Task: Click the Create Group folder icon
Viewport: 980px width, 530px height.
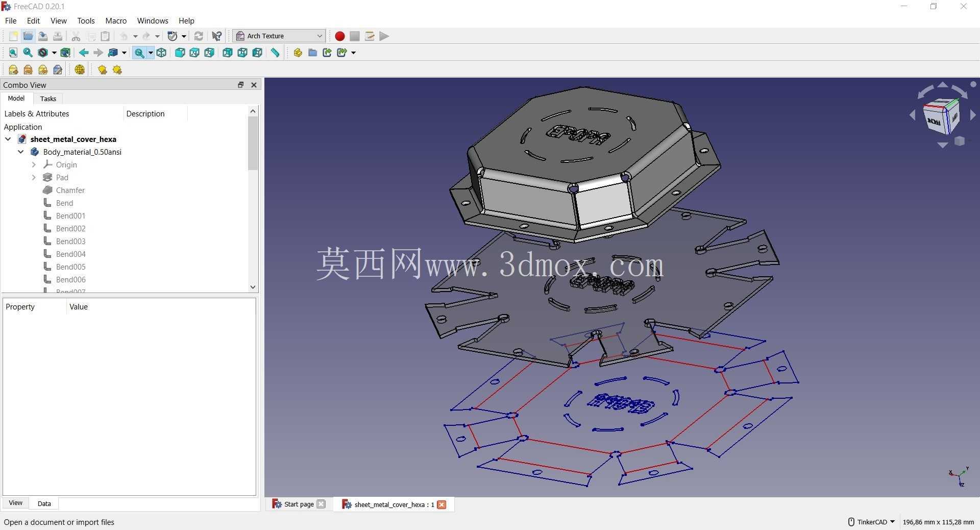Action: click(313, 53)
